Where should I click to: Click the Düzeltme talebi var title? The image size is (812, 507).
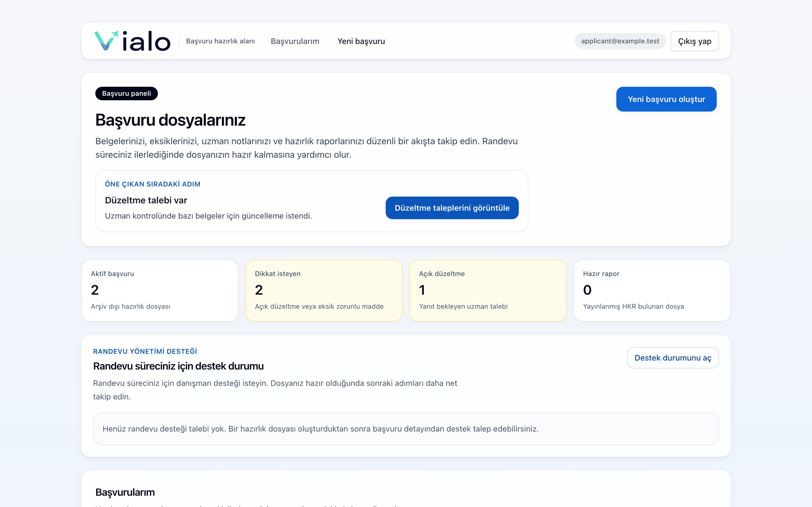click(146, 200)
